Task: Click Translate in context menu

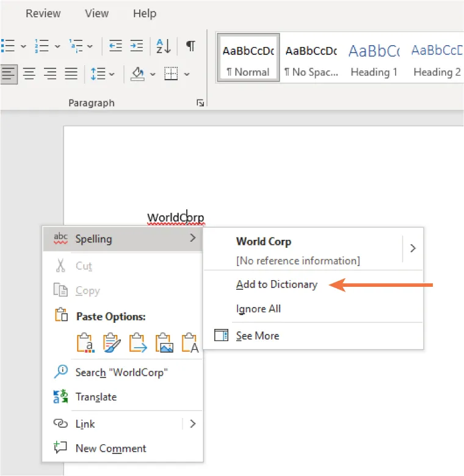Action: tap(96, 397)
